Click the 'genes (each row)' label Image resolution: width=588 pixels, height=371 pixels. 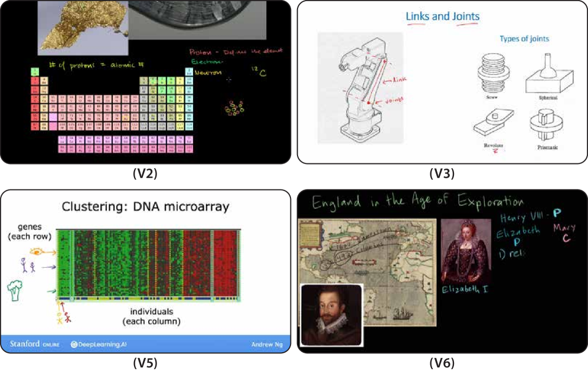pos(30,232)
